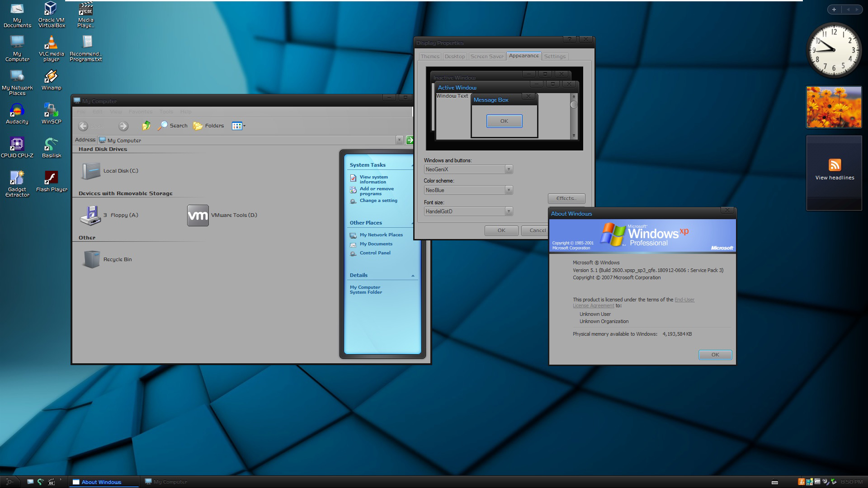The image size is (868, 488).
Task: Click the flower slideshow gadget thumbnail
Action: pos(834,108)
